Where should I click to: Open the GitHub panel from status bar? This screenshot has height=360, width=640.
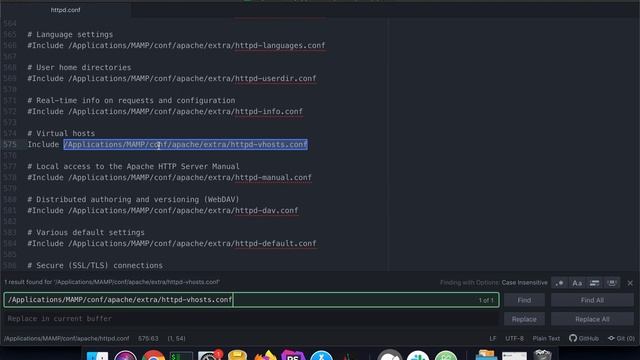584,338
